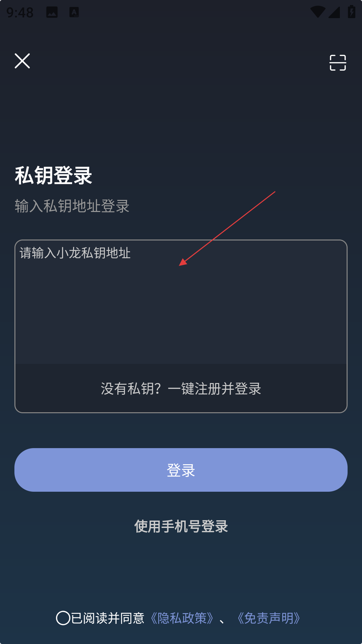Open the 《免责声明》 link
Screen dimensions: 362x644
coord(268,618)
